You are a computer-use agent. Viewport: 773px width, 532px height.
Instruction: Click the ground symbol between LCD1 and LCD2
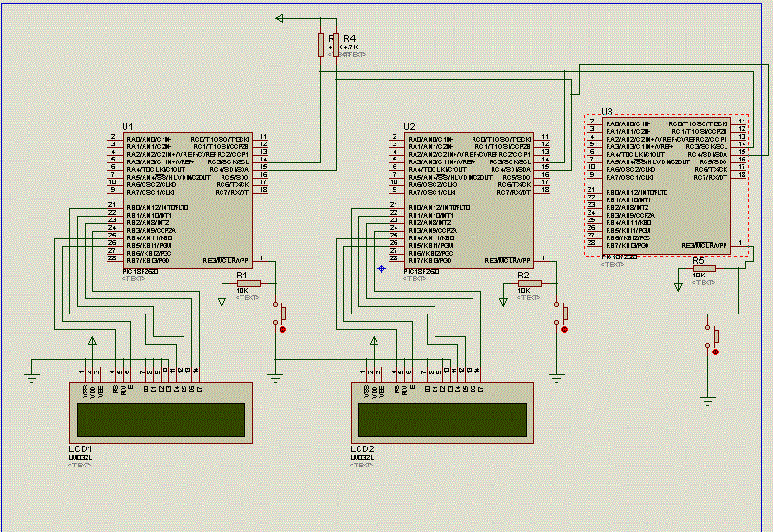[276, 378]
